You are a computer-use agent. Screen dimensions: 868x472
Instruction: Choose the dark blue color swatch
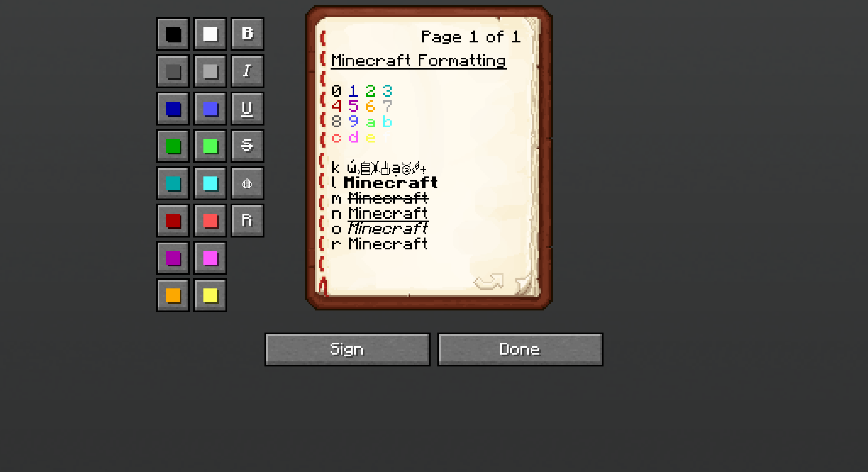pyautogui.click(x=173, y=109)
